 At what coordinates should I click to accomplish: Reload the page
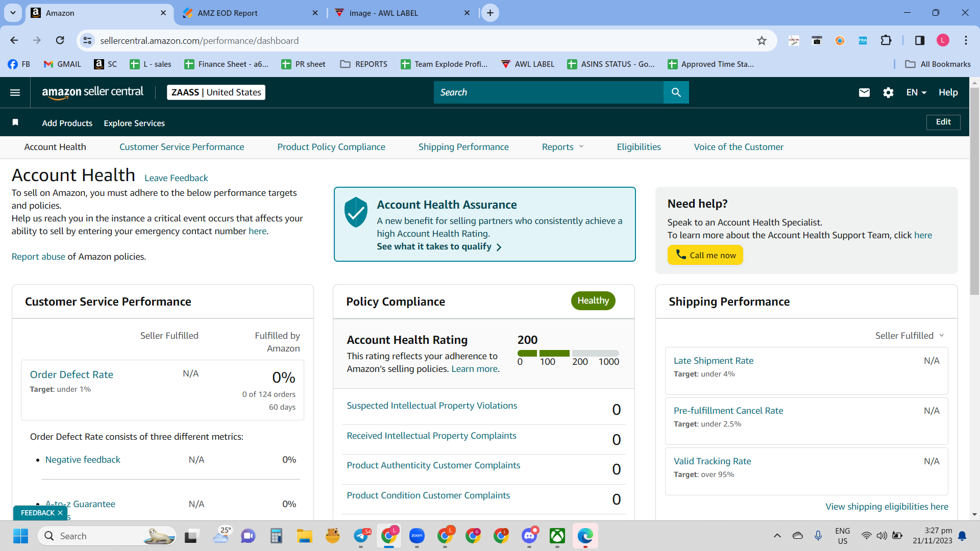pos(60,40)
